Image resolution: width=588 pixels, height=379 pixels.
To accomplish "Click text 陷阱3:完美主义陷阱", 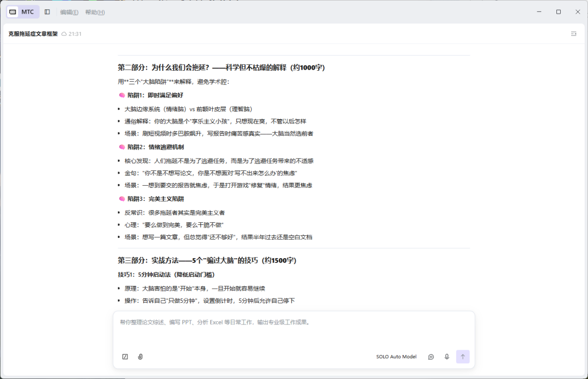I will click(x=156, y=199).
